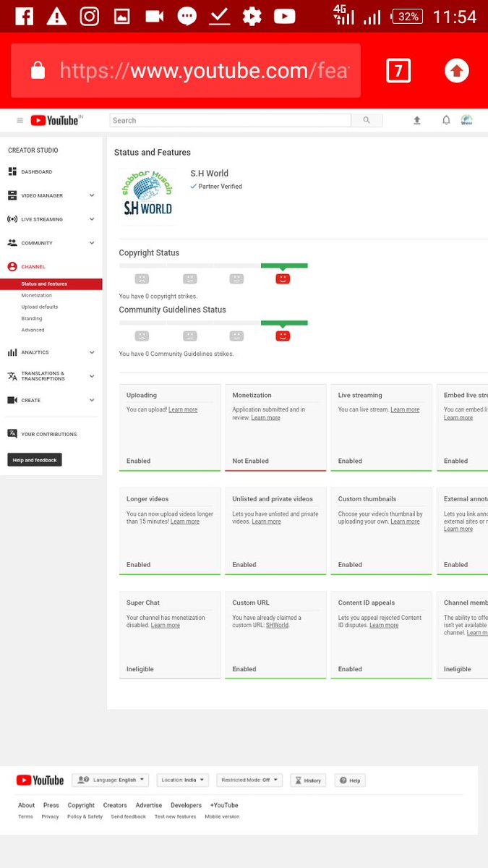Viewport: 488px width, 868px height.
Task: Tap the lock icon in address bar
Action: click(x=38, y=70)
